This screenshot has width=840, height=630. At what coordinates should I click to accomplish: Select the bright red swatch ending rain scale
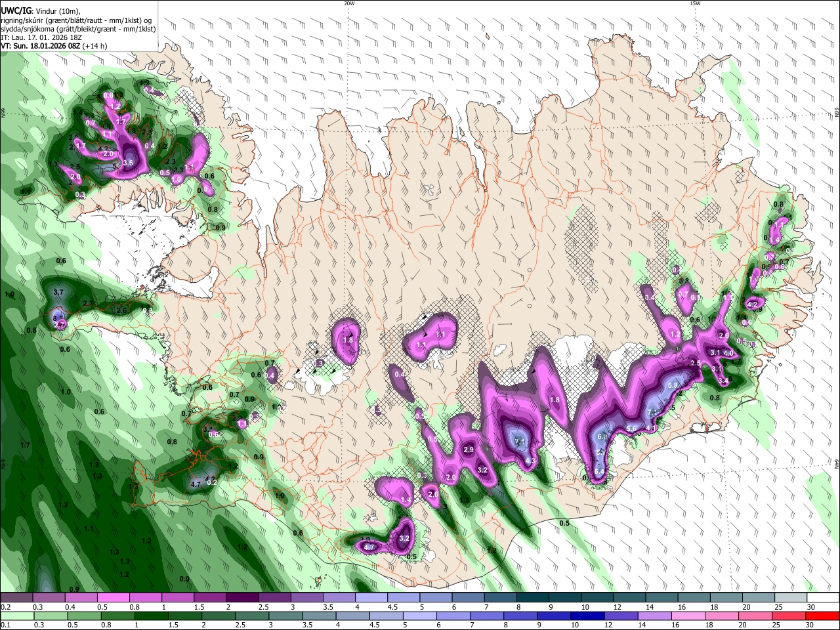tap(822, 616)
